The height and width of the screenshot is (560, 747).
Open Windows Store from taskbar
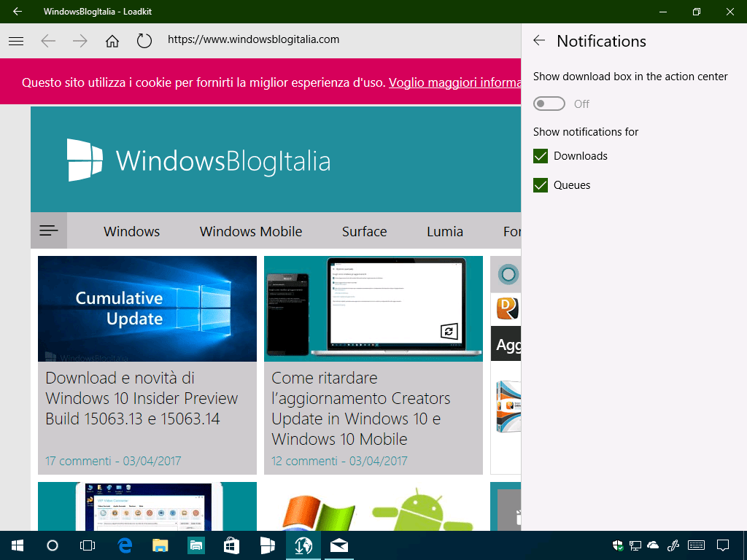(231, 545)
